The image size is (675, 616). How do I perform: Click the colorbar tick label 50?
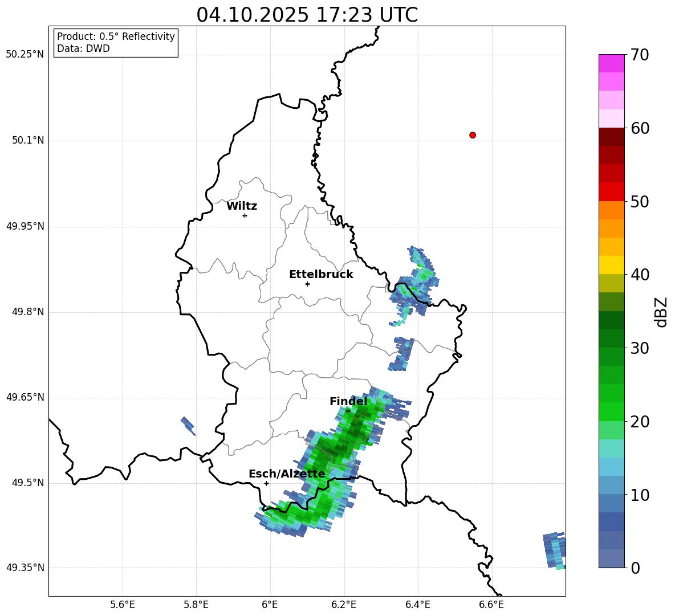(x=640, y=201)
